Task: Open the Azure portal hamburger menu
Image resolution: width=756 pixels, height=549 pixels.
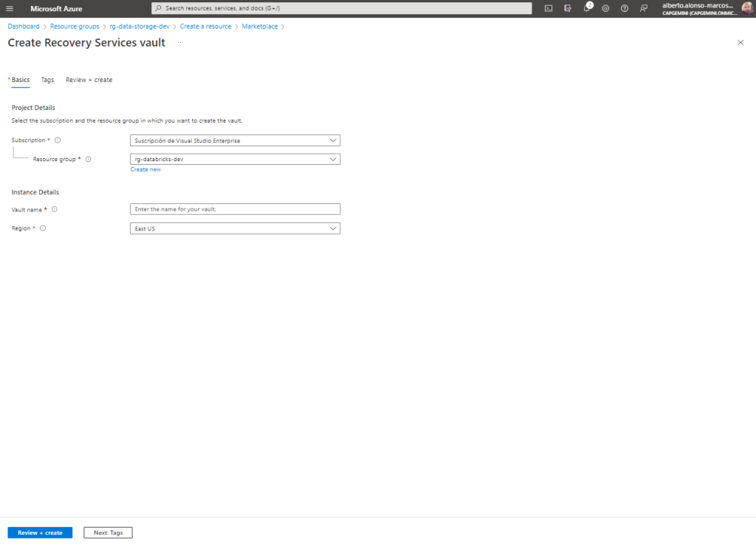Action: click(x=10, y=8)
